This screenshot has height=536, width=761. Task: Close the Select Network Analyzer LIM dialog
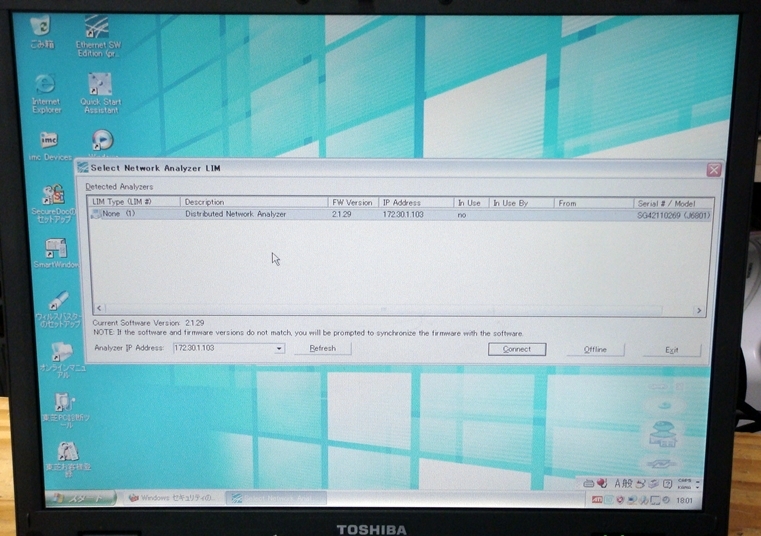point(713,170)
